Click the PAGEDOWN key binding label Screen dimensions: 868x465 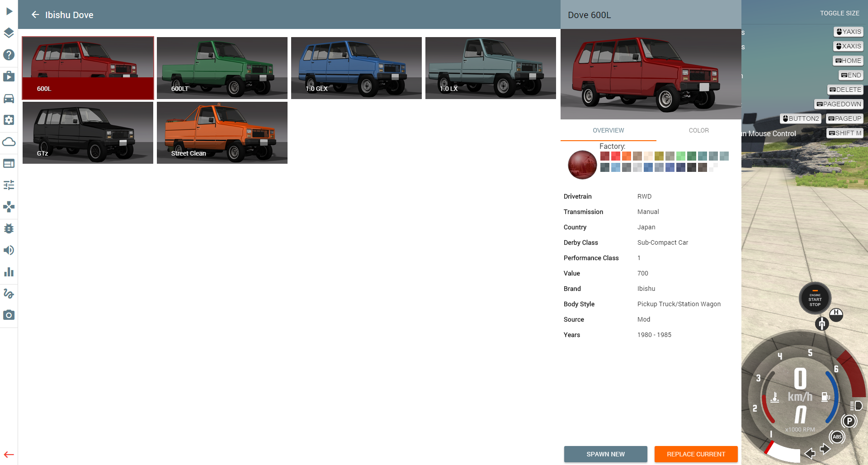pyautogui.click(x=839, y=104)
